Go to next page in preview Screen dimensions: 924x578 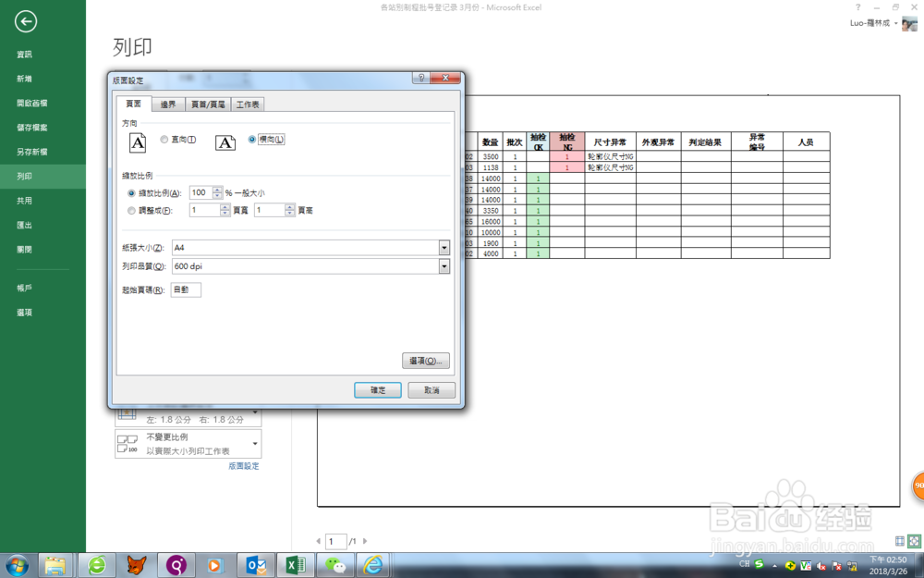[365, 541]
